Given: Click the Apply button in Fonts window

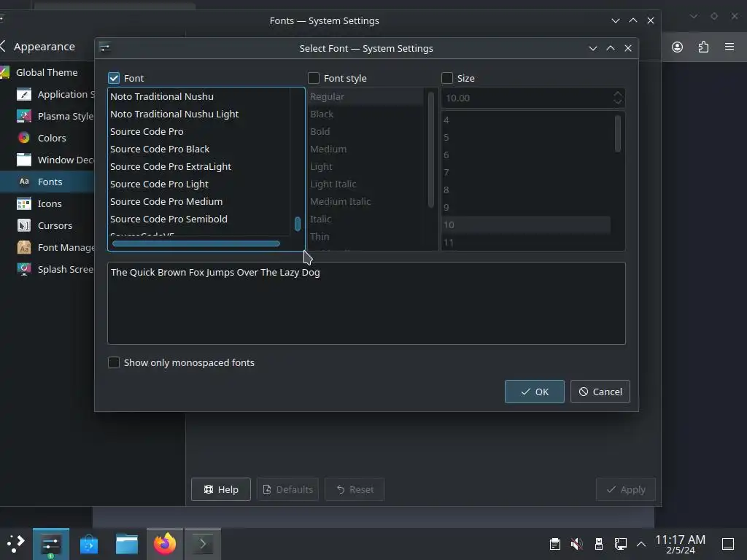Looking at the screenshot, I should (x=626, y=489).
